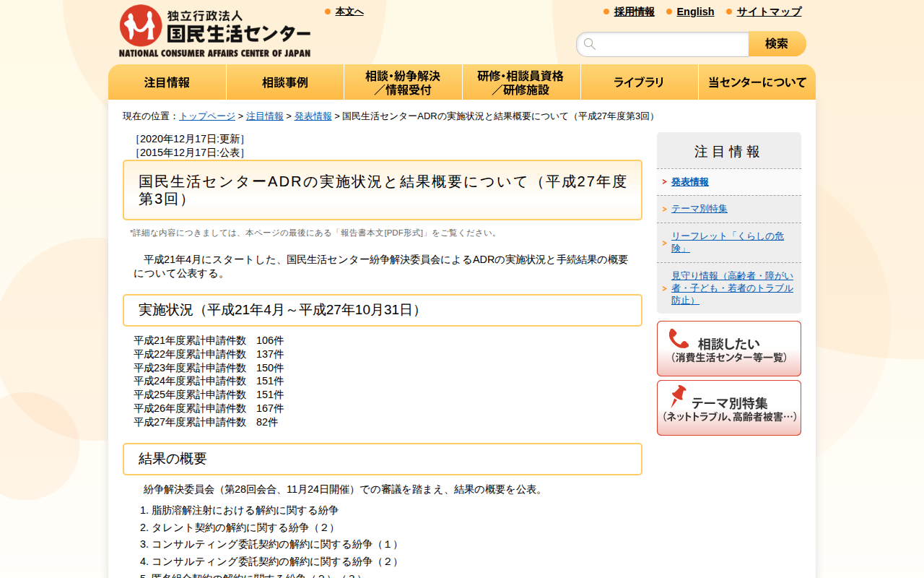Open the 相談事例 navigation tab
Screen dimensions: 924x578
285,82
